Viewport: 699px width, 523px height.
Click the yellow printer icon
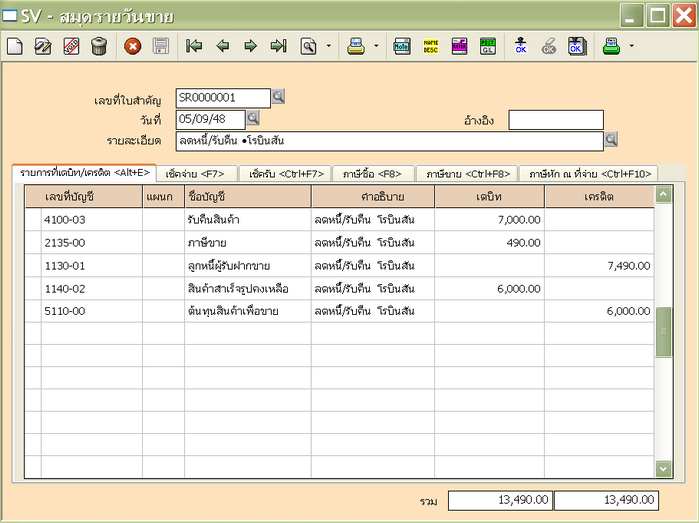click(356, 46)
